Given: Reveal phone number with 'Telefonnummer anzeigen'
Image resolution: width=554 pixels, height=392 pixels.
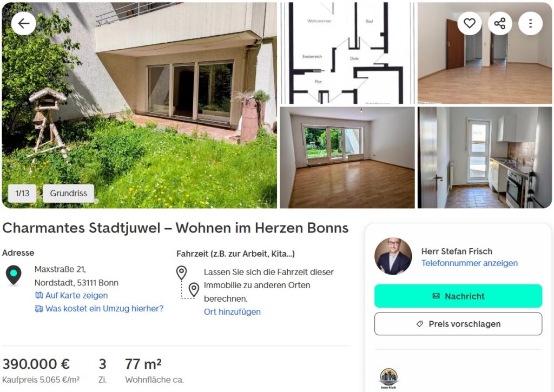Looking at the screenshot, I should pos(470,263).
